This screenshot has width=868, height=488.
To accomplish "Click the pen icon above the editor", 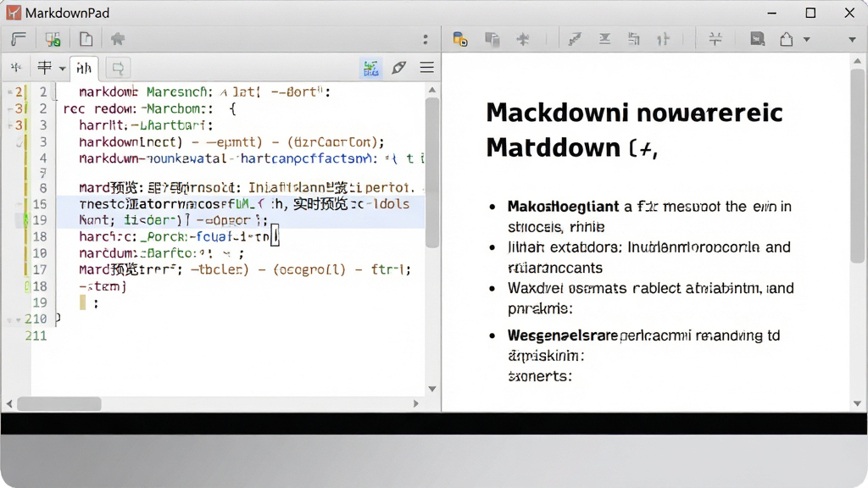I will point(399,68).
